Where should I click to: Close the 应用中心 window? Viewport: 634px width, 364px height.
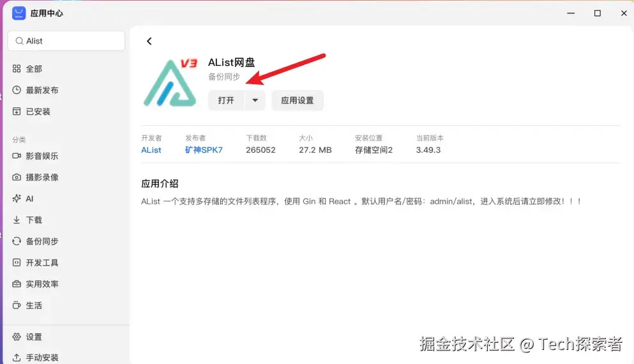point(624,13)
